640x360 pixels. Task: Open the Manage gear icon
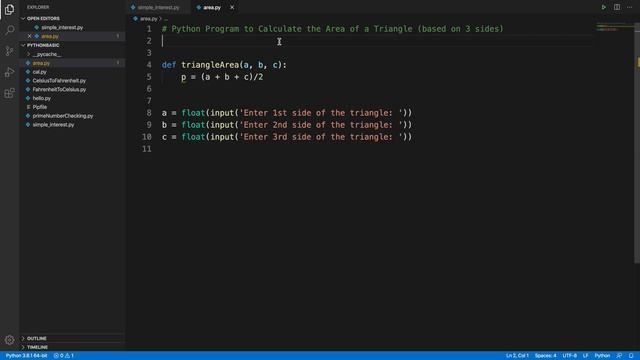(9, 340)
